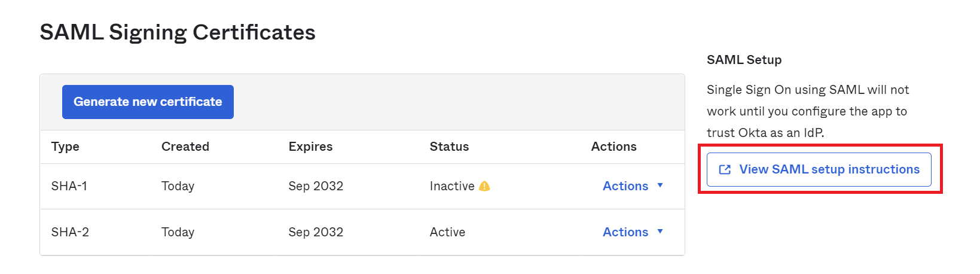
Task: Click the Expires column header
Action: click(x=310, y=147)
